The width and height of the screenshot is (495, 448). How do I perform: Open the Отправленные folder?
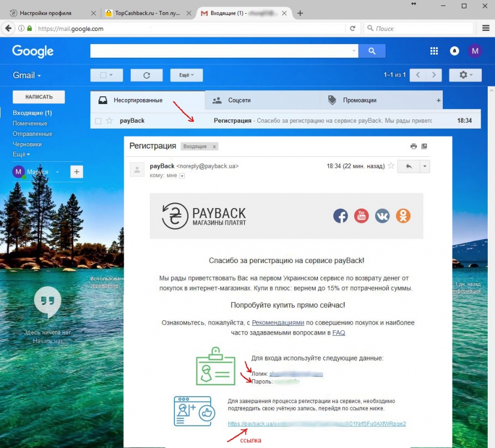coord(32,134)
